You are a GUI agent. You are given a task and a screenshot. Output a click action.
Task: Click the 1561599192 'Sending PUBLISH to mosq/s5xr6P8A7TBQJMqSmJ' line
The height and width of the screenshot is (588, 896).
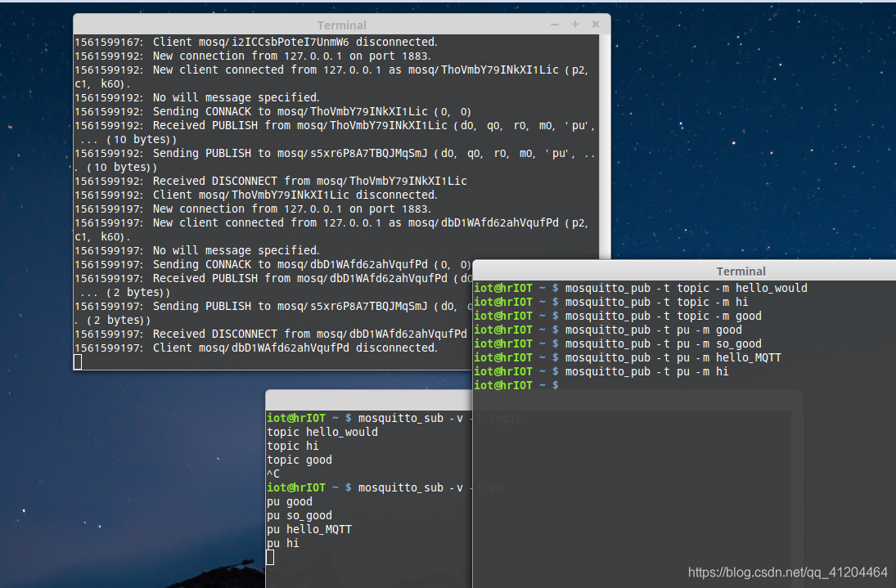(335, 154)
